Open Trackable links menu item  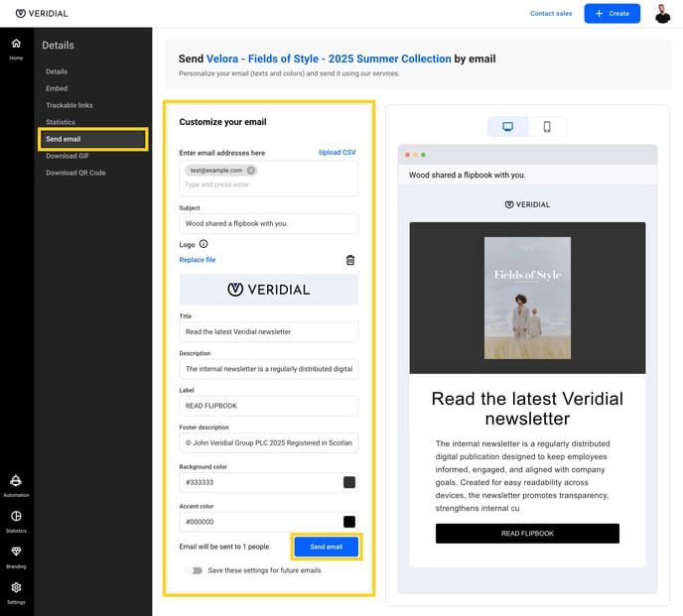coord(69,105)
